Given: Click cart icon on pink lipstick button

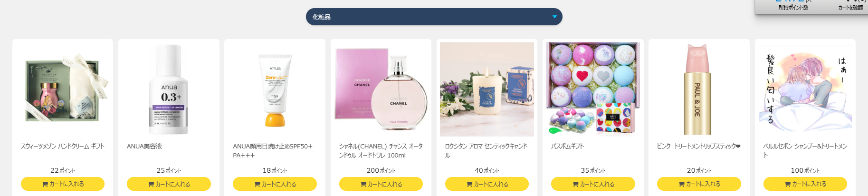Looking at the screenshot, I should (x=681, y=184).
